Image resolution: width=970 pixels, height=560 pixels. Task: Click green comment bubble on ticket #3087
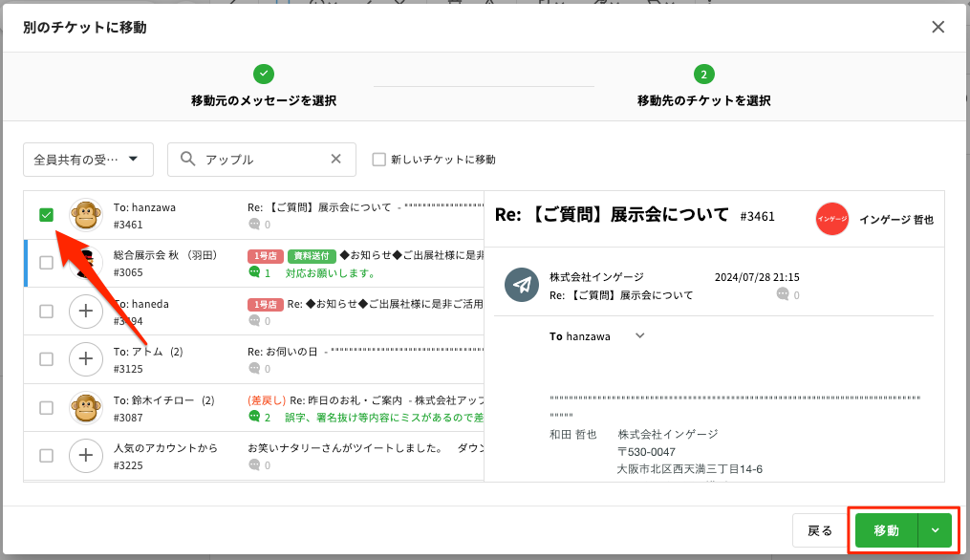point(254,417)
